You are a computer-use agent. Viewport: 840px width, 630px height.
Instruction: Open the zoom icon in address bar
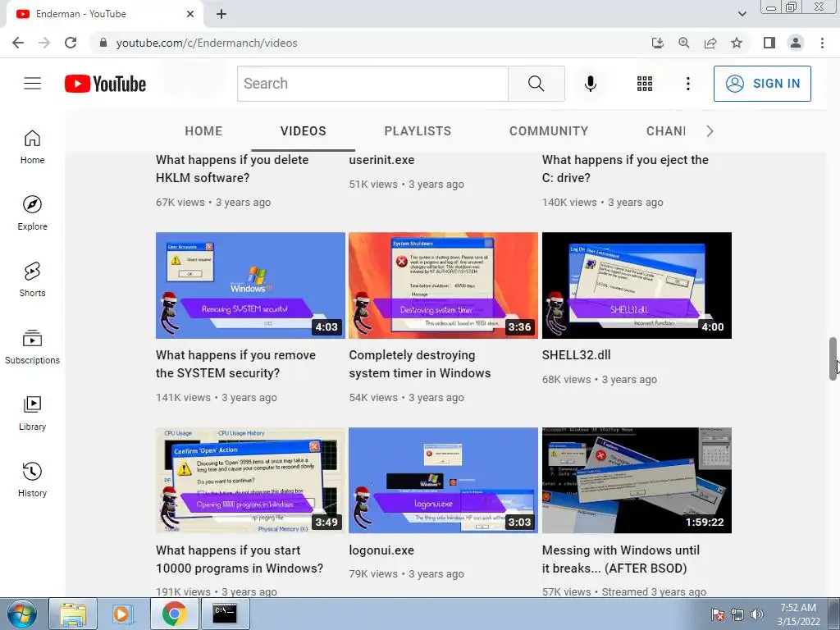(x=683, y=43)
